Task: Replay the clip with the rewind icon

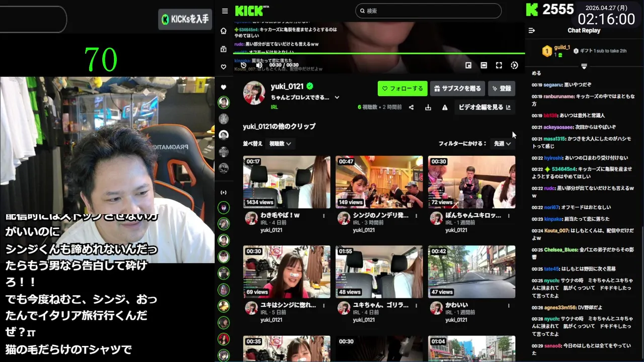Action: (x=244, y=65)
